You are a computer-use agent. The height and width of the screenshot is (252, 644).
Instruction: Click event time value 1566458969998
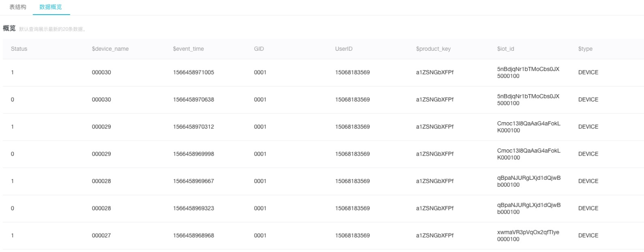coord(194,154)
